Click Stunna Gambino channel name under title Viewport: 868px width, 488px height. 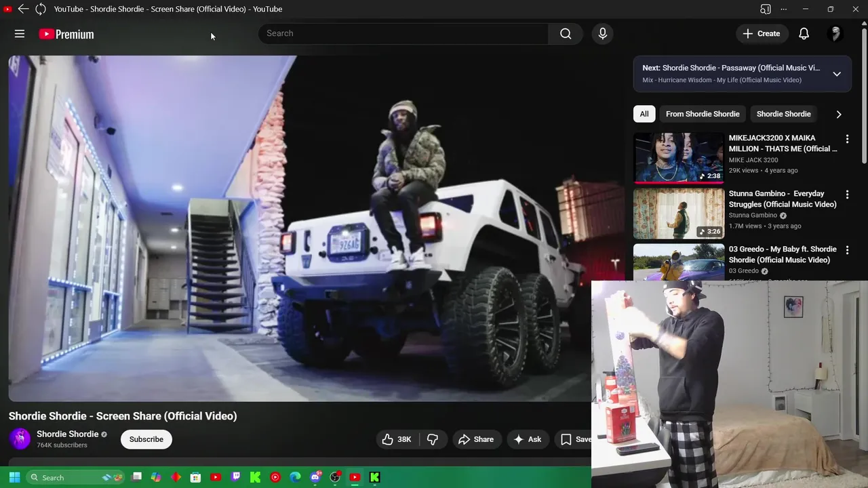click(753, 216)
